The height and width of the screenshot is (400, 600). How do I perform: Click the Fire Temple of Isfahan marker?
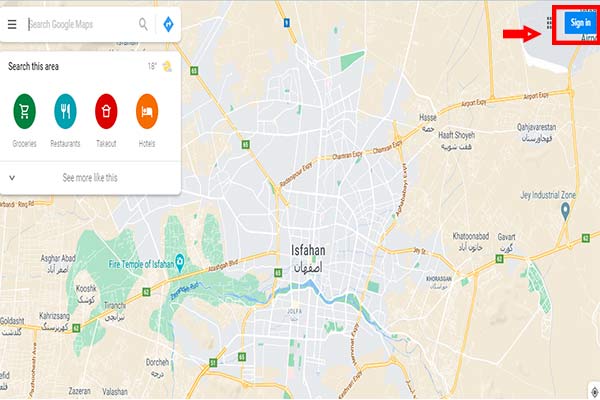click(179, 263)
